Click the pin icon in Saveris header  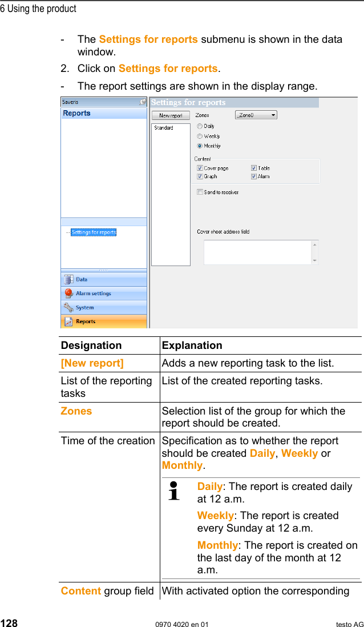click(x=143, y=102)
